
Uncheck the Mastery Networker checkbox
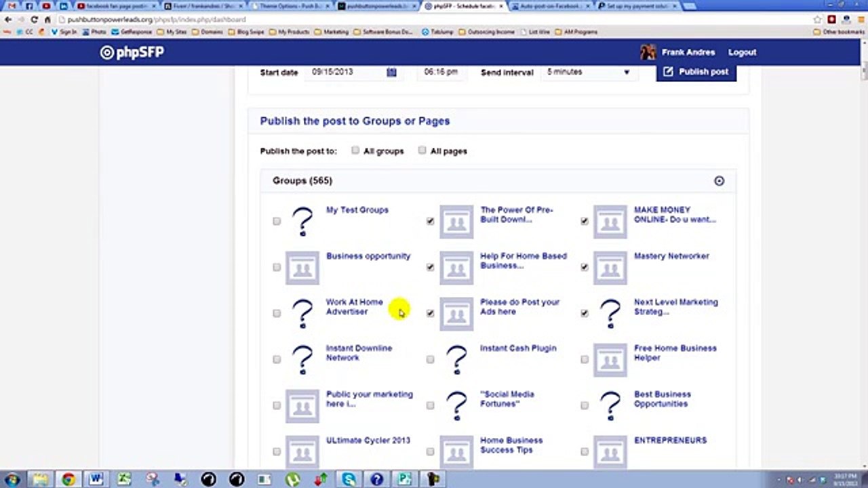point(585,267)
